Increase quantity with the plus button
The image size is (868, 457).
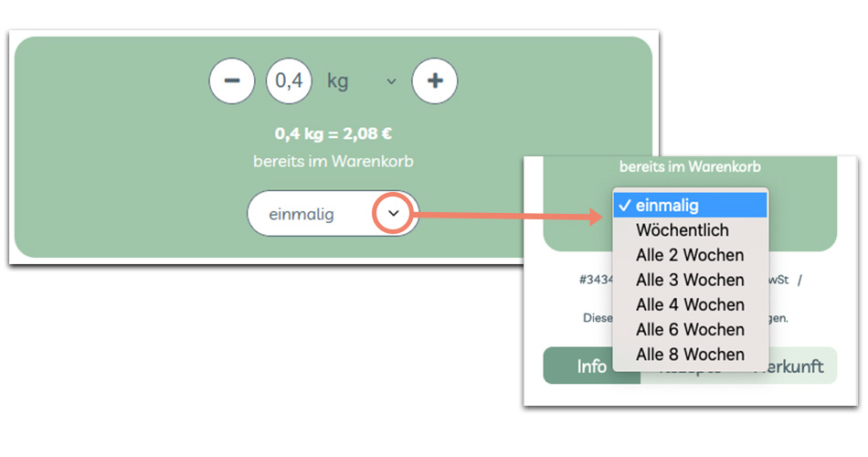435,81
